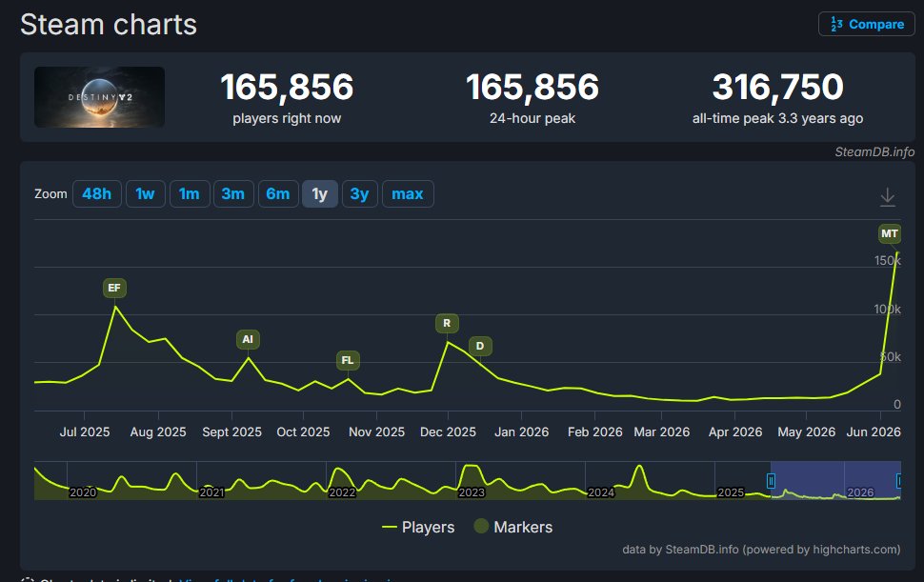Click the 316,750 all-time peak value
The height and width of the screenshot is (582, 924).
point(778,88)
